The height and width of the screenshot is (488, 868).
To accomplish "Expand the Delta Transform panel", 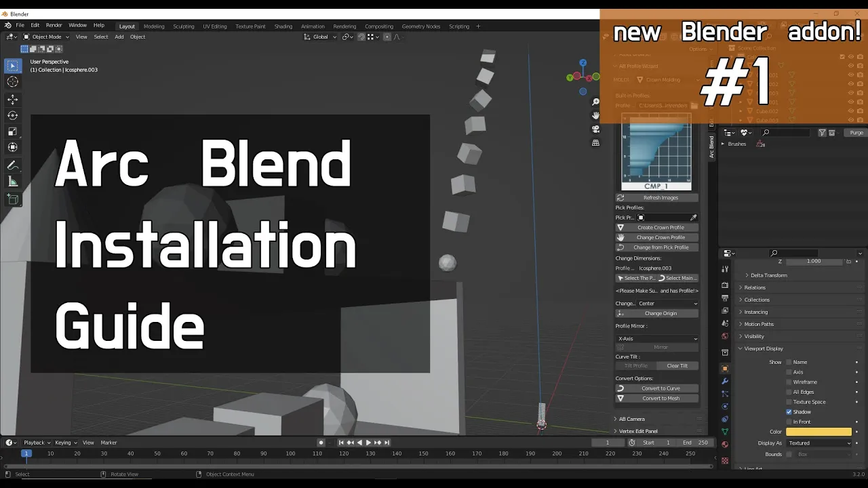I will [768, 275].
